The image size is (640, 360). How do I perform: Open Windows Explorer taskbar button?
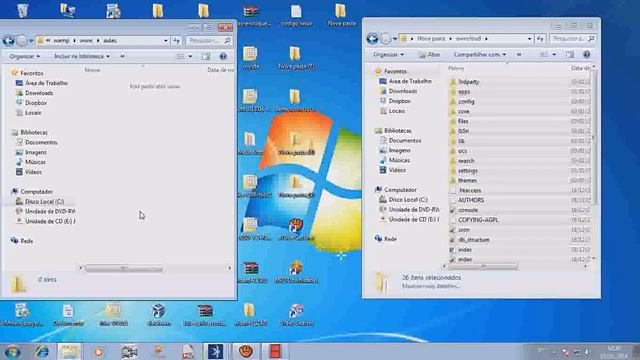pos(69,351)
